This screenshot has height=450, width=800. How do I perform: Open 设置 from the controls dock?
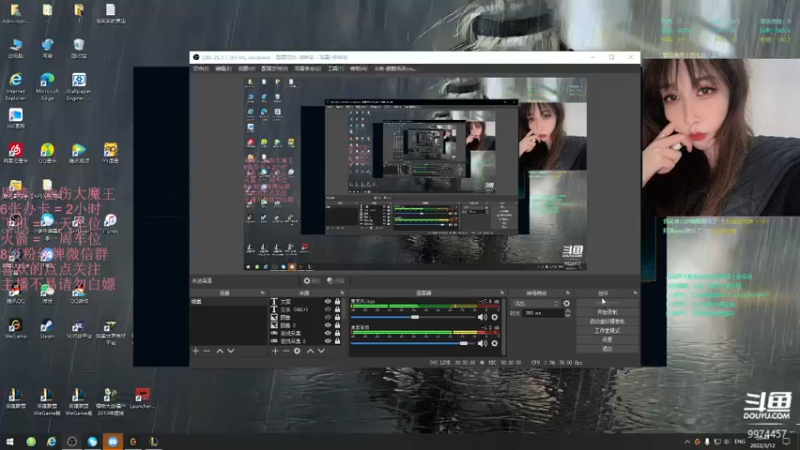coord(607,340)
